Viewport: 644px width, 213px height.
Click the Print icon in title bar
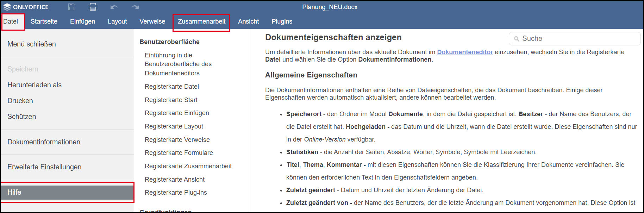coord(93,7)
